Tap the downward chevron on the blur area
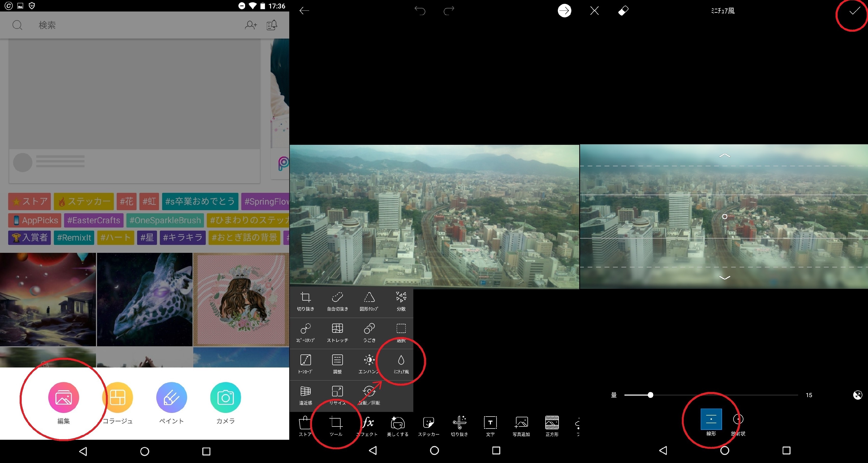Screen dimensions: 868x463 (x=725, y=278)
